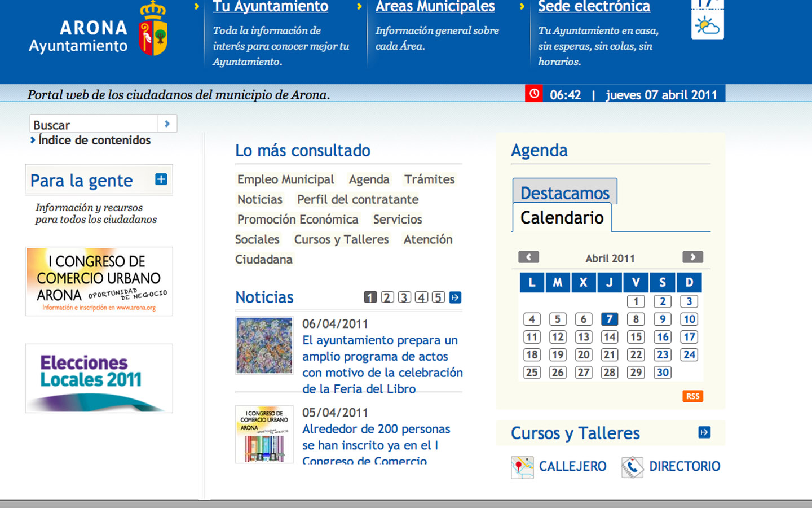Open the Tu Ayuntamiento menu
Screen dimensions: 812x508
click(270, 7)
